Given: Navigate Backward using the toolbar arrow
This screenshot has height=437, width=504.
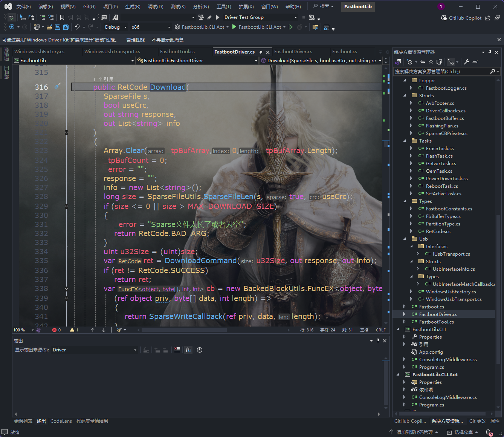Looking at the screenshot, I should click(11, 27).
